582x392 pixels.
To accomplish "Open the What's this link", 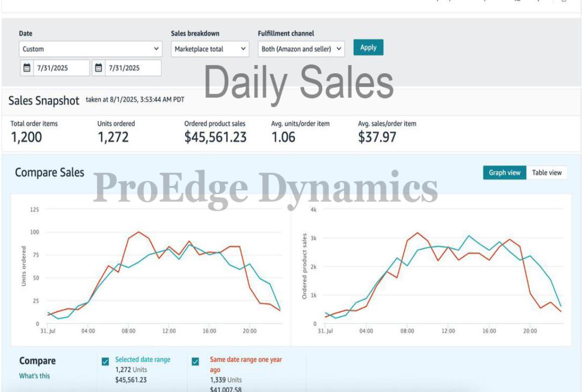I will click(x=35, y=375).
